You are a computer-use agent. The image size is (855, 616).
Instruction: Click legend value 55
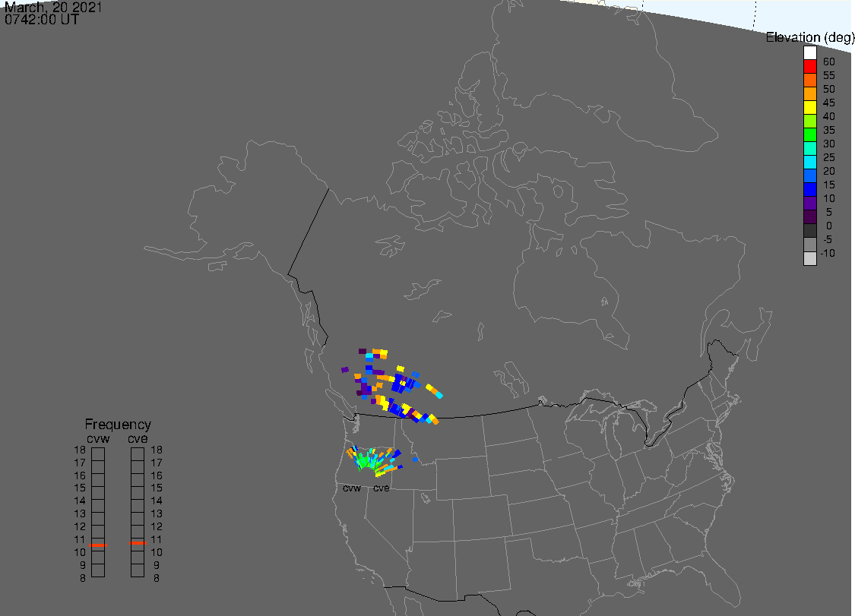tap(829, 75)
